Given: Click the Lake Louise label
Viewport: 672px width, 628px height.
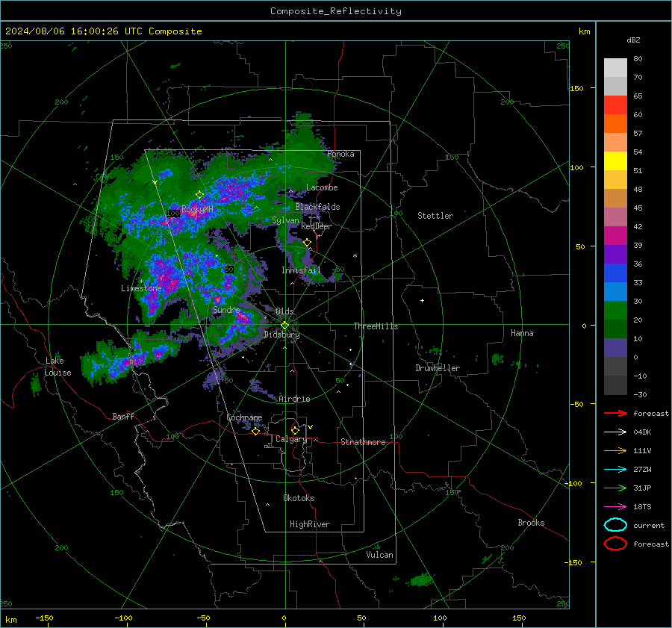Looking at the screenshot, I should click(57, 367).
